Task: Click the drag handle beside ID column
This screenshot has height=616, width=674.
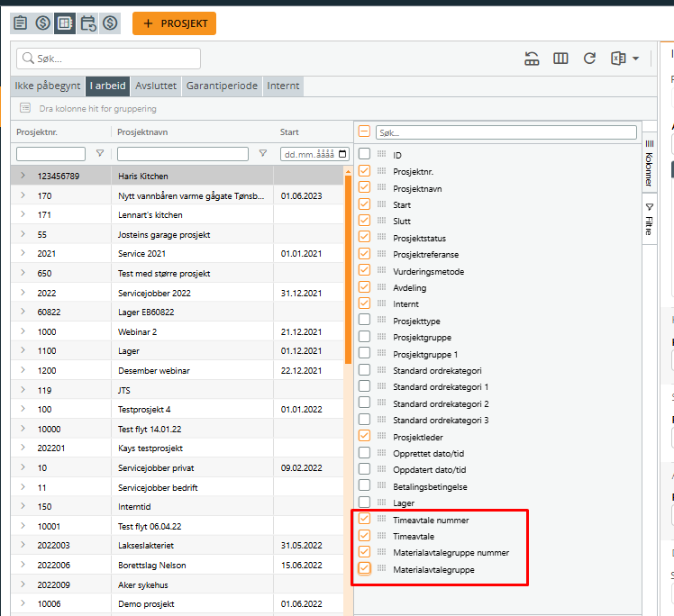Action: [x=381, y=154]
